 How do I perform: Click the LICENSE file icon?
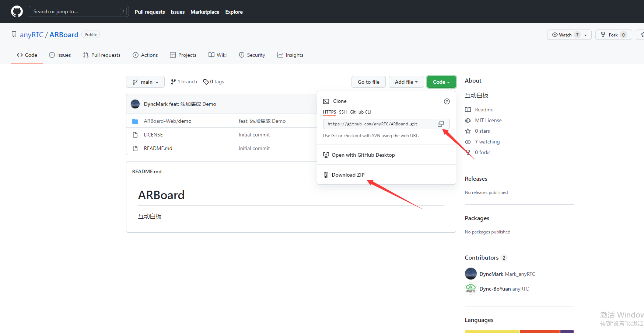(135, 135)
